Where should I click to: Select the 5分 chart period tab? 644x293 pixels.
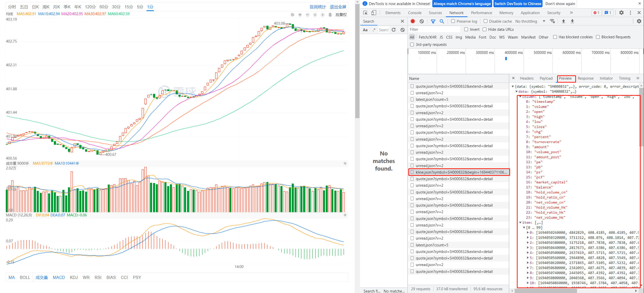[140, 7]
